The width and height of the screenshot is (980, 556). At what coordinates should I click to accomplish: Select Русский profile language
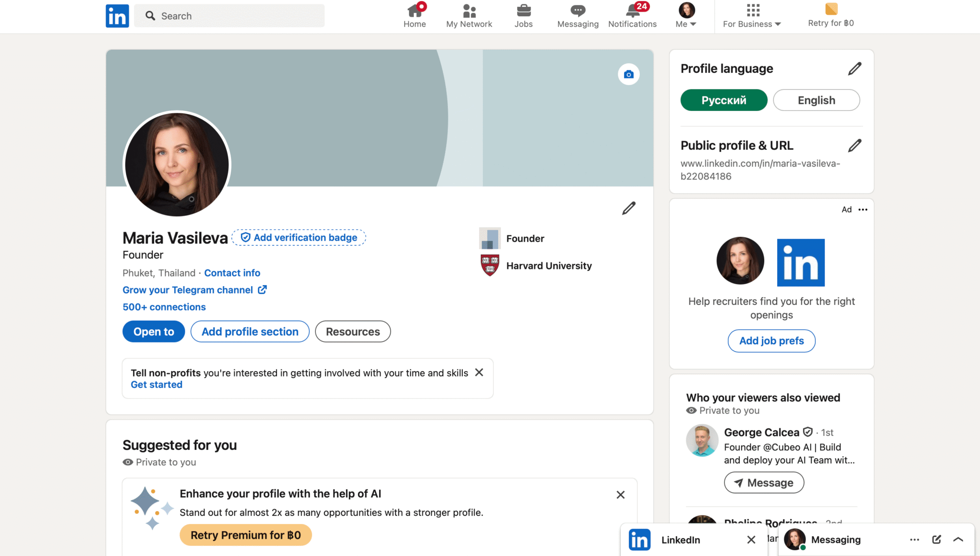coord(724,100)
